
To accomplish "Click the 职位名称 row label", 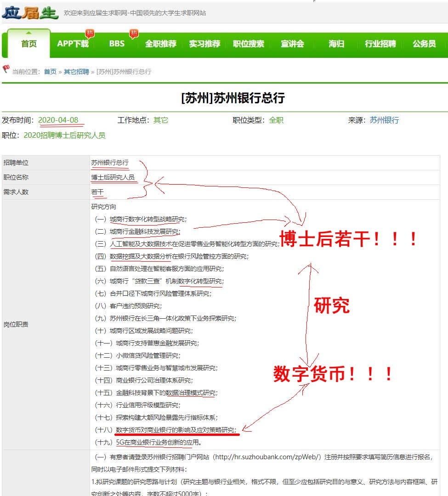I will tap(16, 177).
